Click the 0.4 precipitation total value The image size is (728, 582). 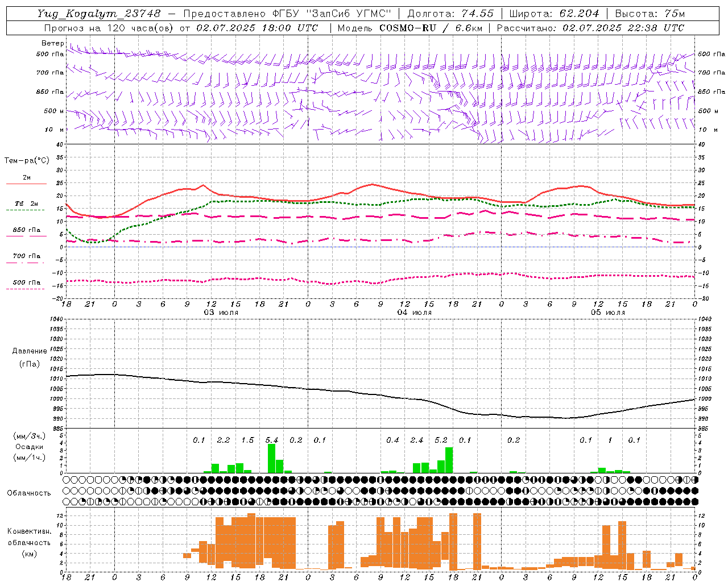392,440
